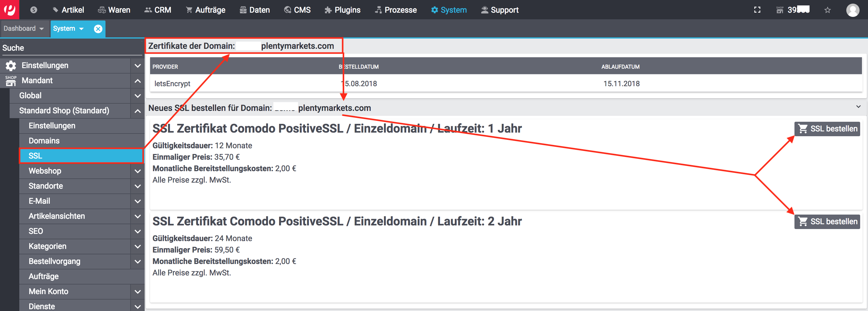Open the Waren menu
This screenshot has height=311, width=868.
(x=114, y=10)
